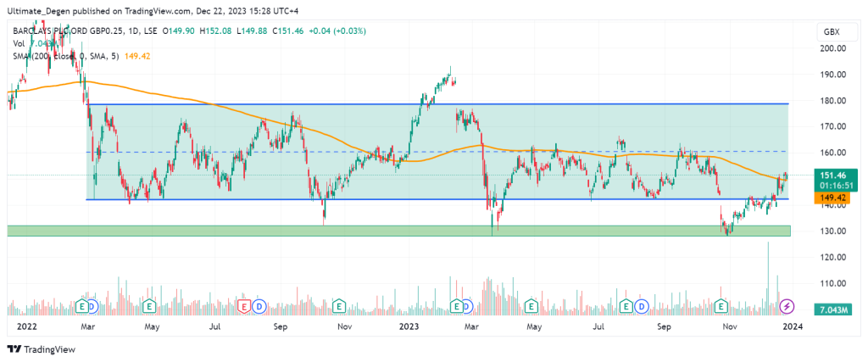Click the 130.00 price axis label
The height and width of the screenshot is (362, 868).
833,231
